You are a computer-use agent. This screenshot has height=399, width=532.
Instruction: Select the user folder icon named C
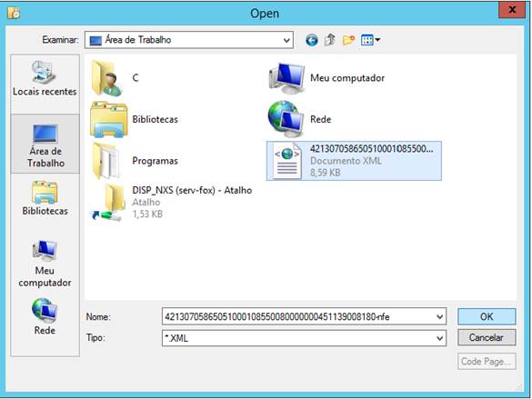[107, 78]
